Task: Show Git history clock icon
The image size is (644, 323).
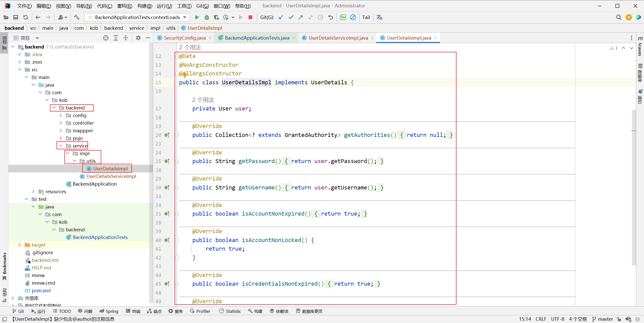Action: click(x=320, y=17)
